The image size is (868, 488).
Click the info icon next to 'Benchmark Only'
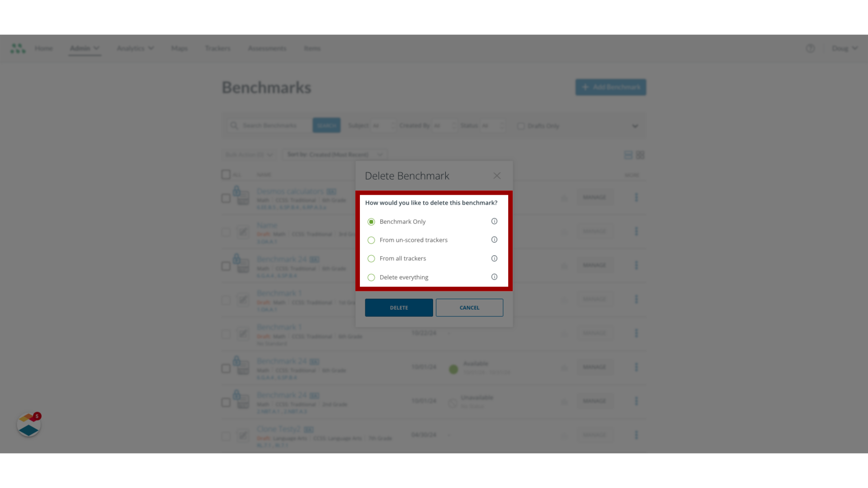pyautogui.click(x=494, y=221)
